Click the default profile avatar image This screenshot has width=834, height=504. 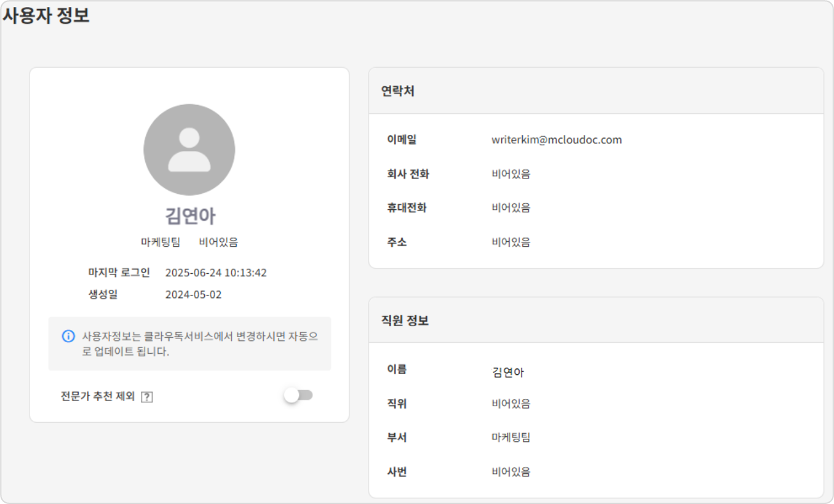click(x=189, y=150)
